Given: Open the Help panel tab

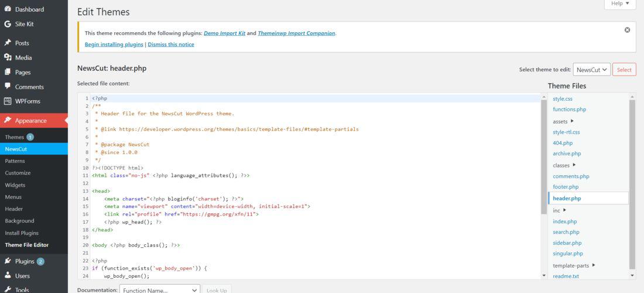Looking at the screenshot, I should pyautogui.click(x=619, y=4).
